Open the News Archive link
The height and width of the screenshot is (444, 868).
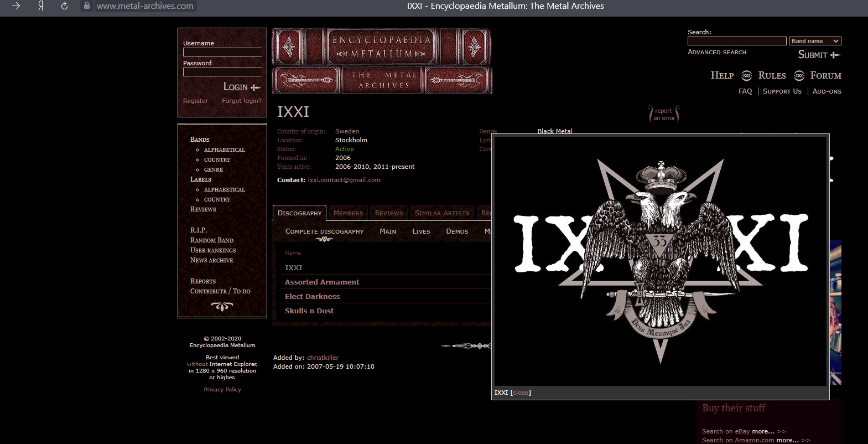[211, 260]
